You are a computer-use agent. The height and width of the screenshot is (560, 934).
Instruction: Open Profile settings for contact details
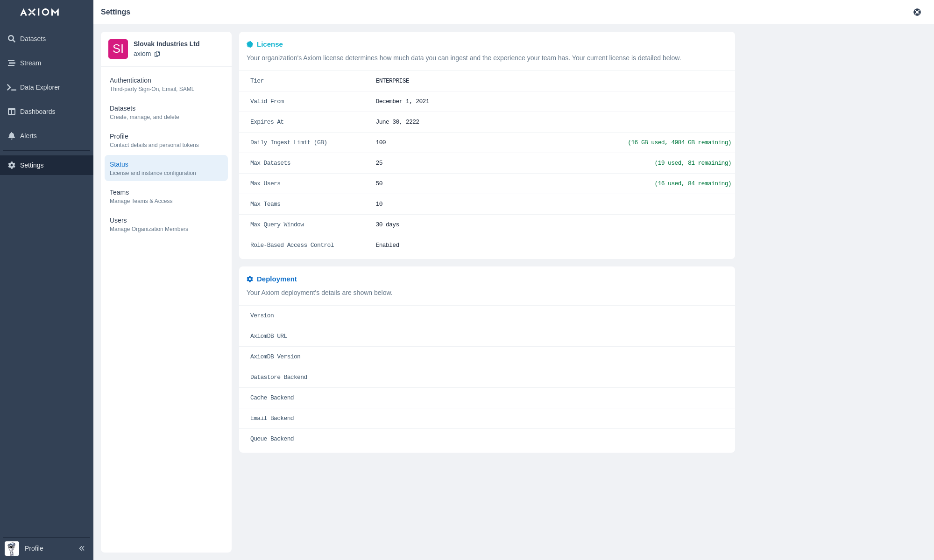tap(166, 140)
